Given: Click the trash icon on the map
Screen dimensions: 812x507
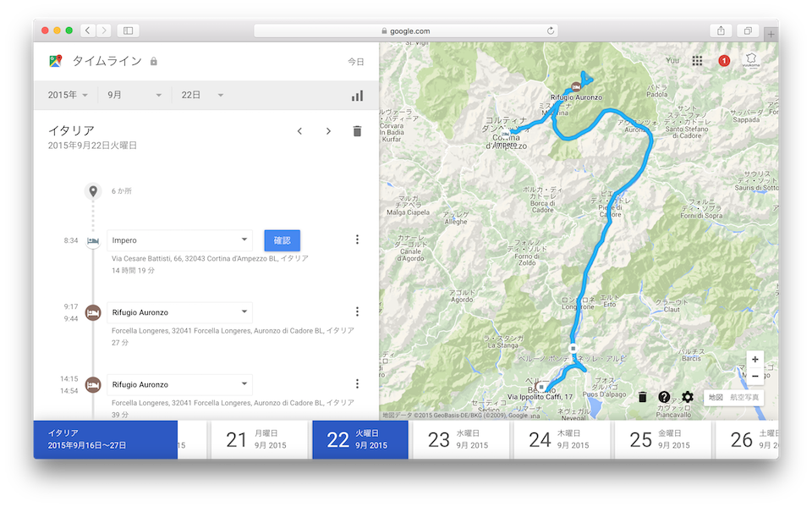Looking at the screenshot, I should [x=642, y=397].
